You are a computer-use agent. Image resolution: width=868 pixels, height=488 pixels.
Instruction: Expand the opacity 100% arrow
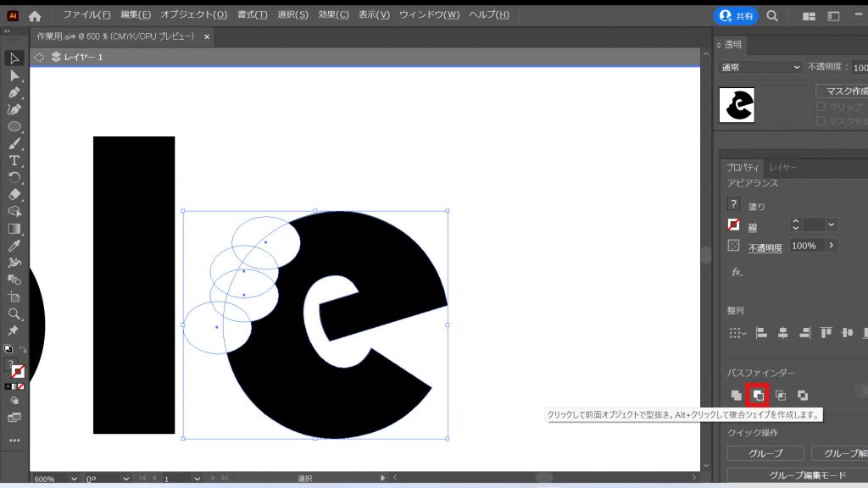831,245
